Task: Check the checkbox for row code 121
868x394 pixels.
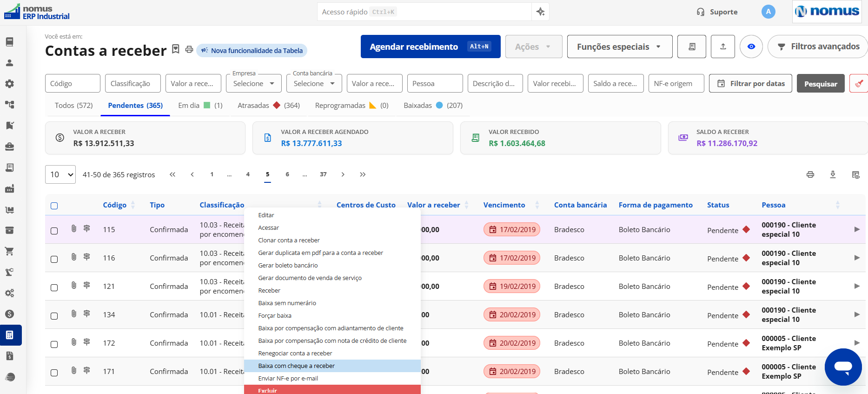Action: [x=54, y=287]
